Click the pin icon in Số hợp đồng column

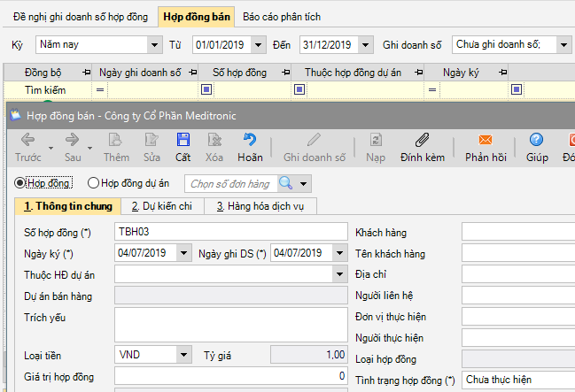pyautogui.click(x=285, y=72)
